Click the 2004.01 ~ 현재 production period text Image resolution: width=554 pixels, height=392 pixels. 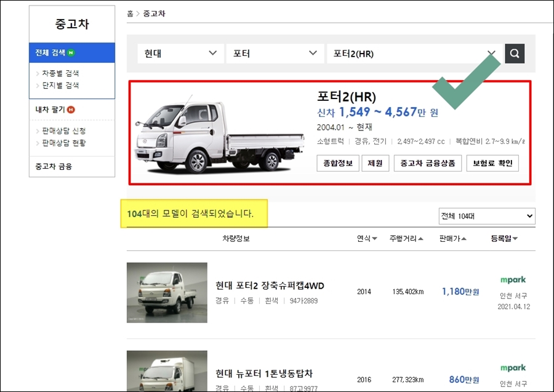click(345, 127)
